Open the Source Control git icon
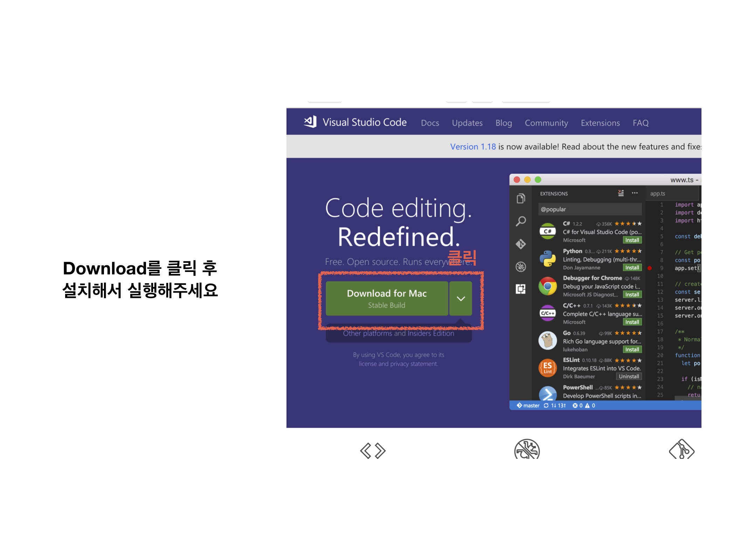Image resolution: width=747 pixels, height=560 pixels. 521,244
